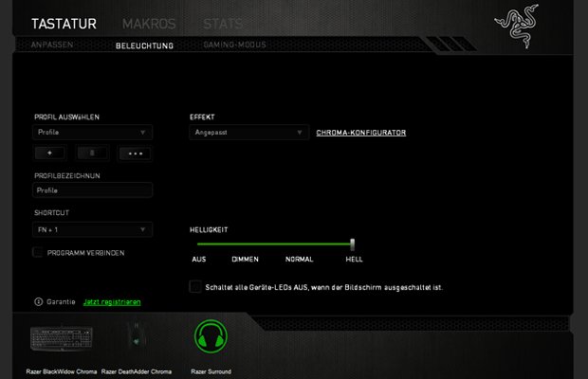Open more profile options (three dots)
Image resolution: width=588 pixels, height=379 pixels.
coord(136,153)
